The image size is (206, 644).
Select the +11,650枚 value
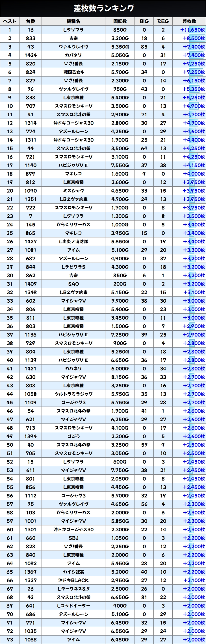pos(192,30)
